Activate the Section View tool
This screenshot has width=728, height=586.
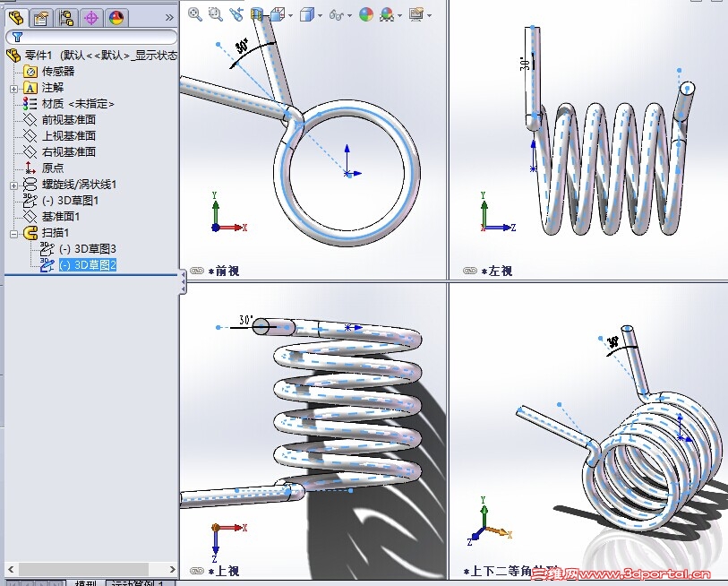[x=257, y=13]
